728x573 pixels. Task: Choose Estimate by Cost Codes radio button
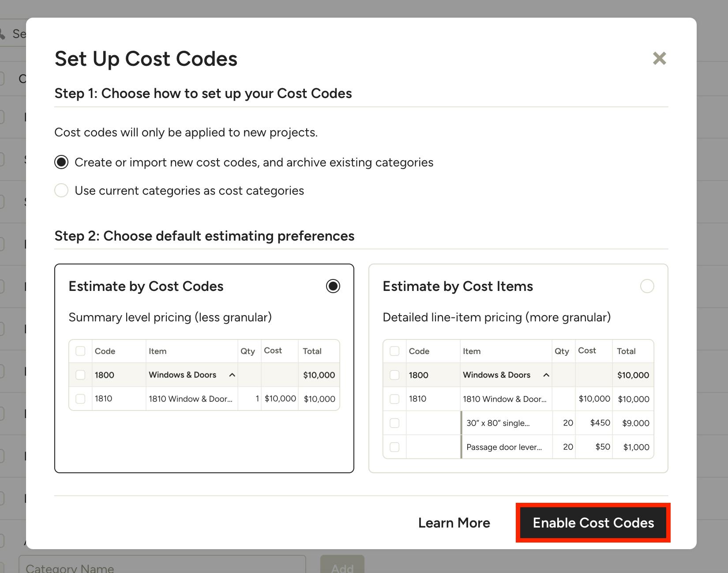pos(333,286)
